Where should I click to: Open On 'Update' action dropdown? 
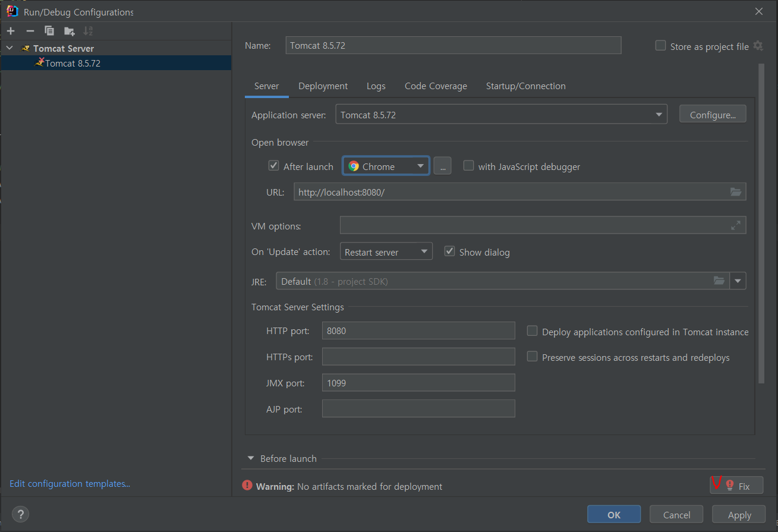(386, 252)
